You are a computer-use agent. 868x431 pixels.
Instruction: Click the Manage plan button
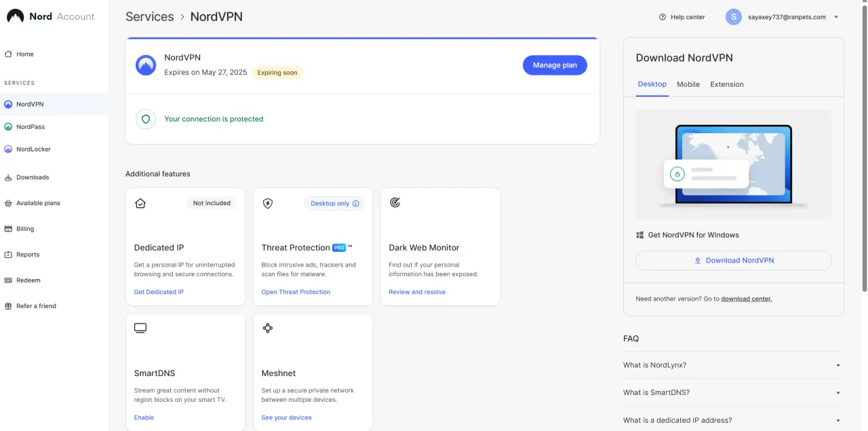coord(555,65)
